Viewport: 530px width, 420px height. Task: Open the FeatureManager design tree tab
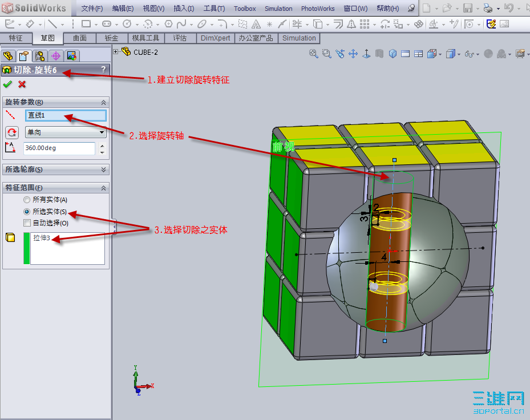point(8,56)
